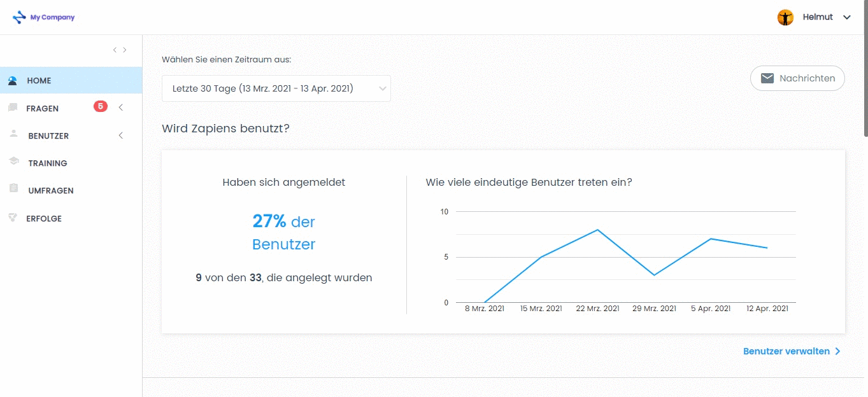Click the Training graduation cap icon
This screenshot has height=397, width=868.
point(13,162)
